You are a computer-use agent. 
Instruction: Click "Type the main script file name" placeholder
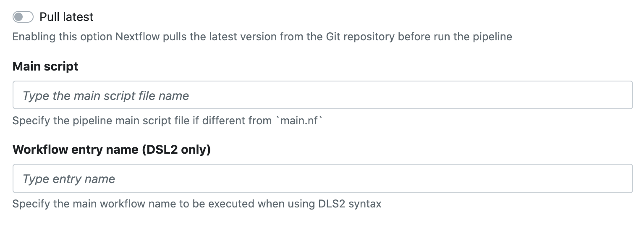[106, 96]
